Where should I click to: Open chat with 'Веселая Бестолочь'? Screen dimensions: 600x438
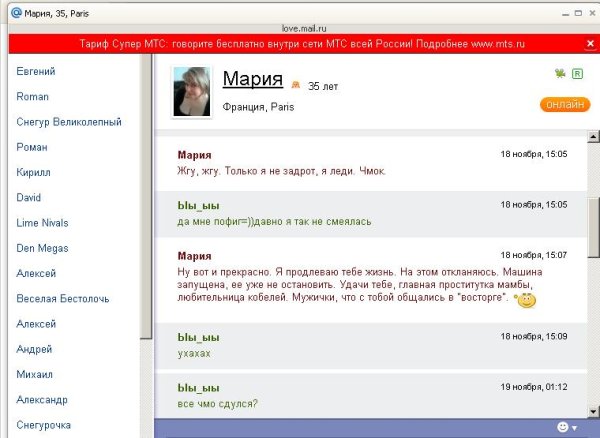coord(63,299)
